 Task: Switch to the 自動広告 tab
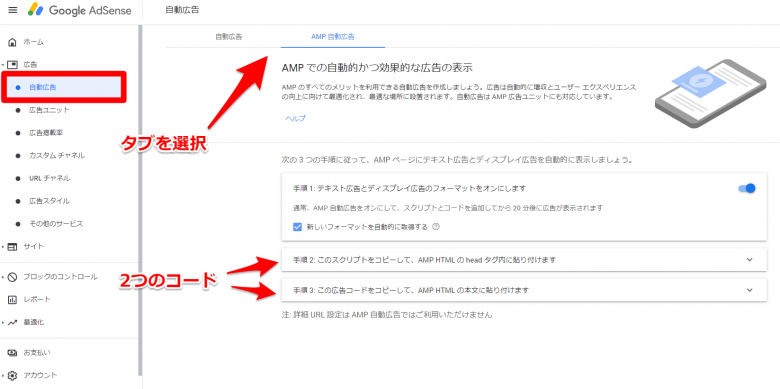tap(229, 37)
